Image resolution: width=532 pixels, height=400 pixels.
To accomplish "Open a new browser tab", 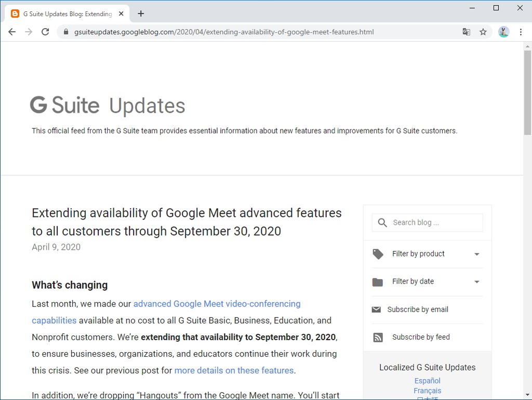I will coord(141,14).
